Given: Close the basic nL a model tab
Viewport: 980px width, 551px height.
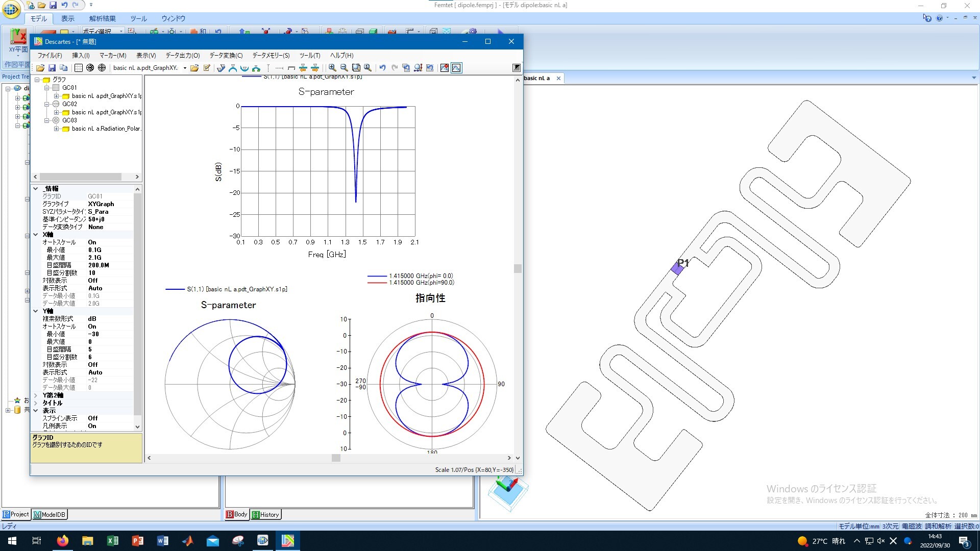Looking at the screenshot, I should 558,78.
